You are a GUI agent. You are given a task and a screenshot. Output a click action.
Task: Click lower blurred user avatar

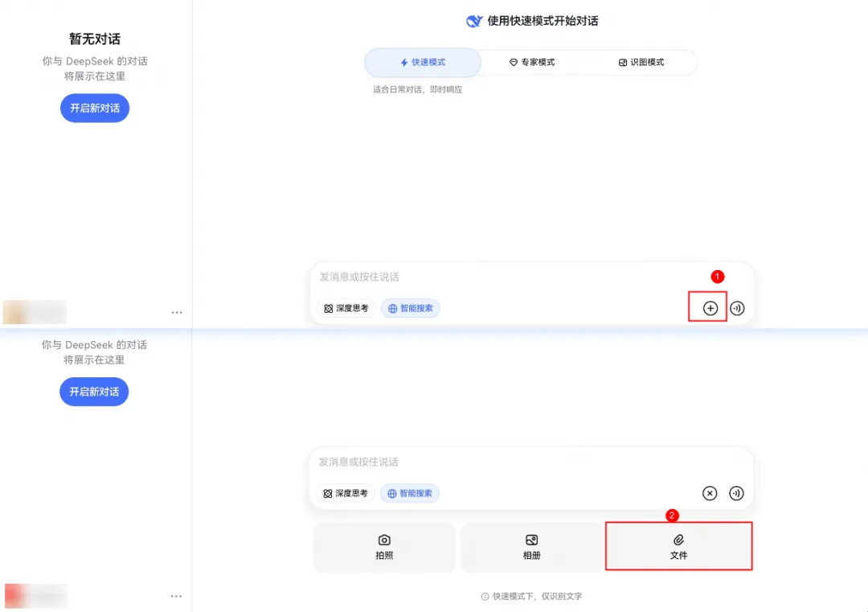pos(36,596)
